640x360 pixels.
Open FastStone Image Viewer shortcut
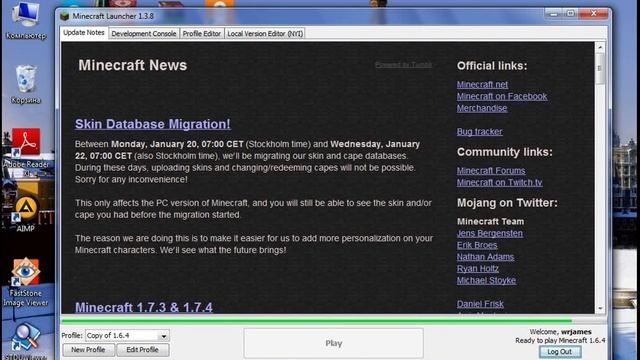click(26, 282)
